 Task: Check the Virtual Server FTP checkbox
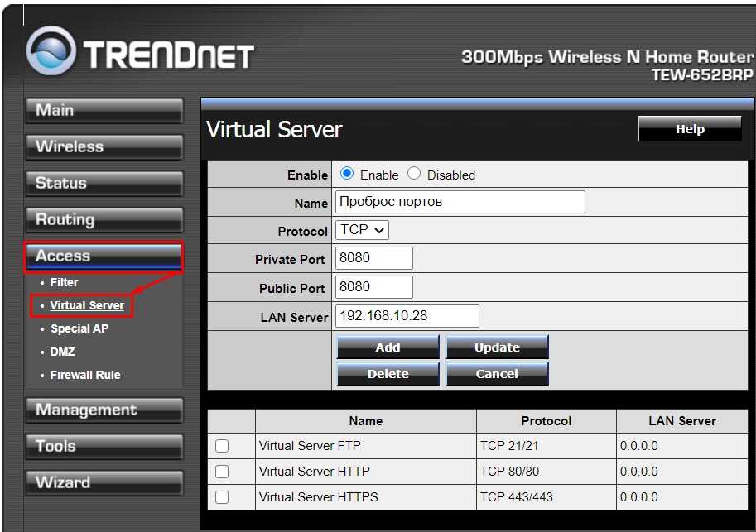pos(222,446)
